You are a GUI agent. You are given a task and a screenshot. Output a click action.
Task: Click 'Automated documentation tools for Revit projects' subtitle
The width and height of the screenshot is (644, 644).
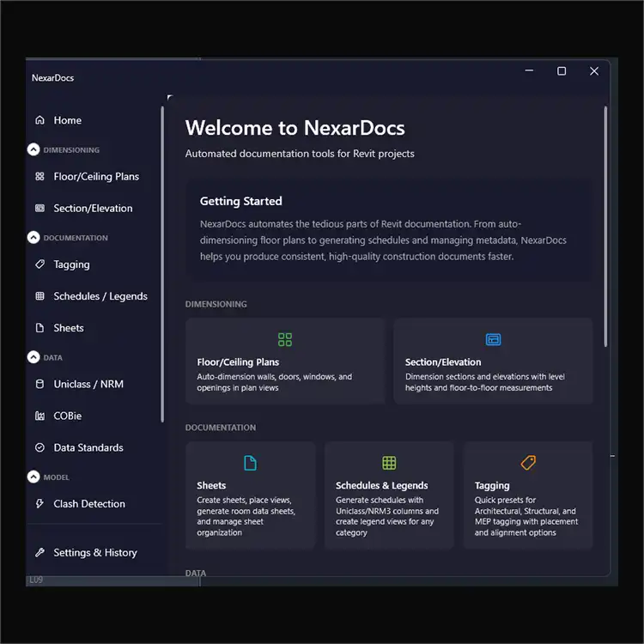300,154
